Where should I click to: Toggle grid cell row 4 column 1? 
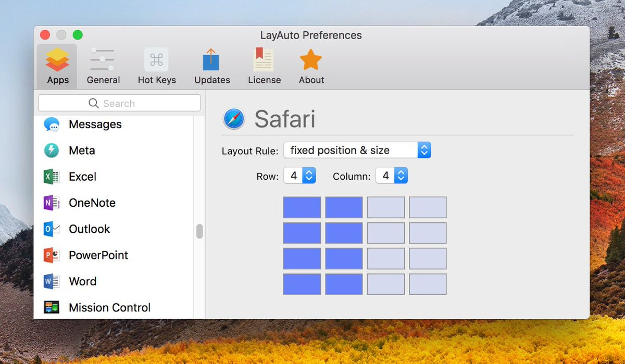click(302, 284)
